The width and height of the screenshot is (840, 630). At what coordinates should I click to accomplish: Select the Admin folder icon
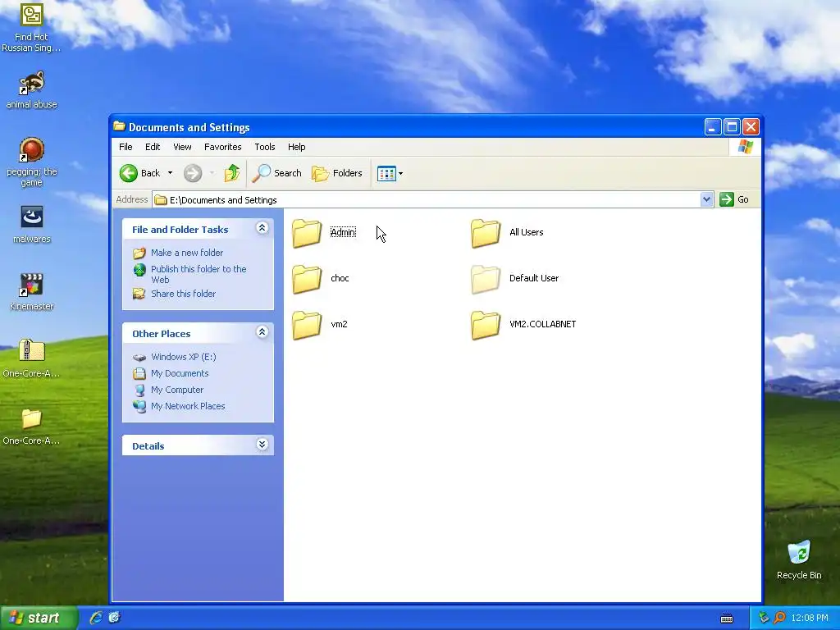[307, 233]
